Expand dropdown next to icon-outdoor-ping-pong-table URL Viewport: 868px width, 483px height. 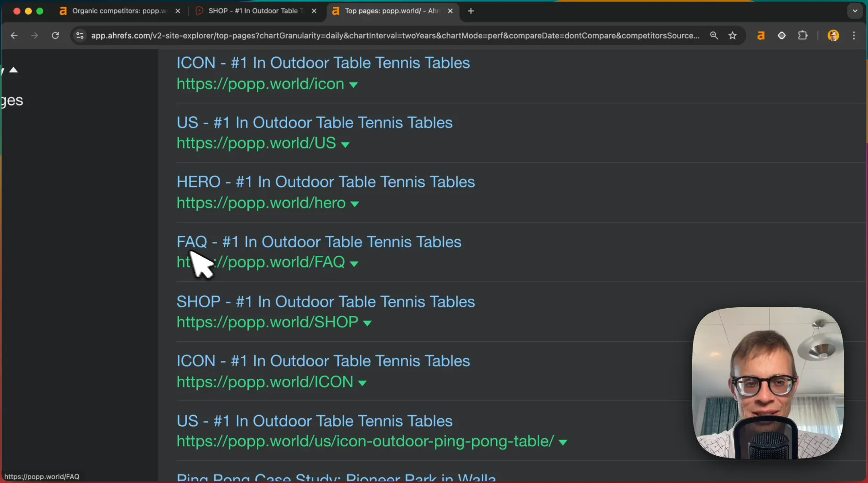[x=563, y=442]
